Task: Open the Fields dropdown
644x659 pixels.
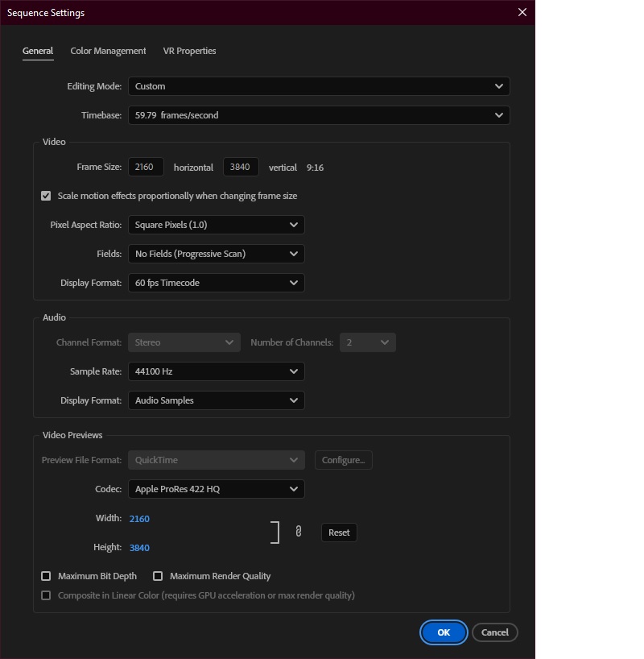Action: point(216,254)
